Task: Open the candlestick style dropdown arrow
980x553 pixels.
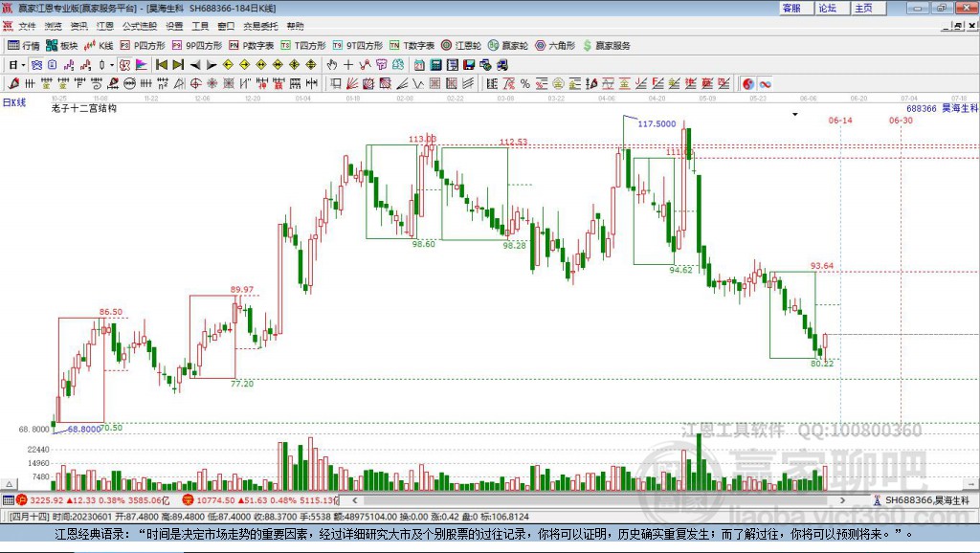Action: tap(112, 65)
